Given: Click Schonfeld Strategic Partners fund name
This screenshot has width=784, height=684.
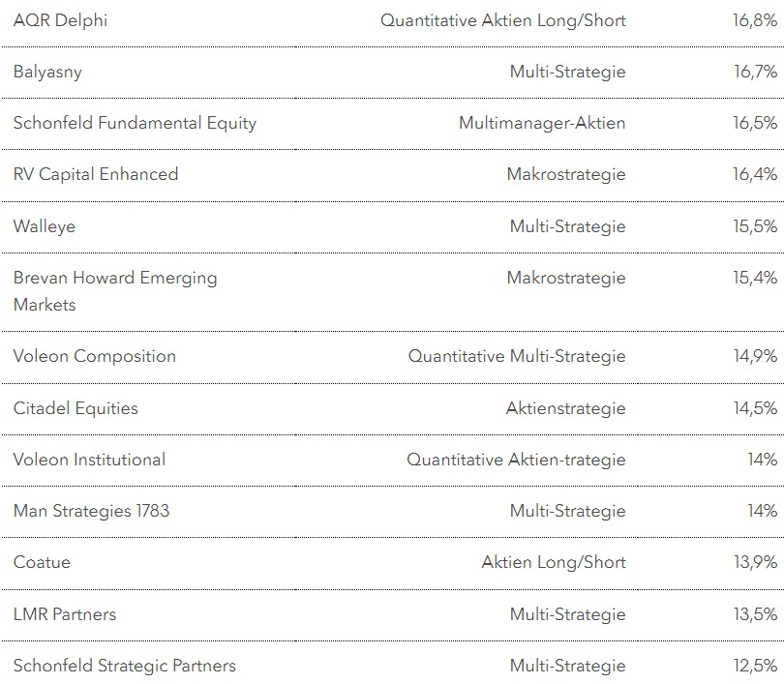Looking at the screenshot, I should (125, 666).
